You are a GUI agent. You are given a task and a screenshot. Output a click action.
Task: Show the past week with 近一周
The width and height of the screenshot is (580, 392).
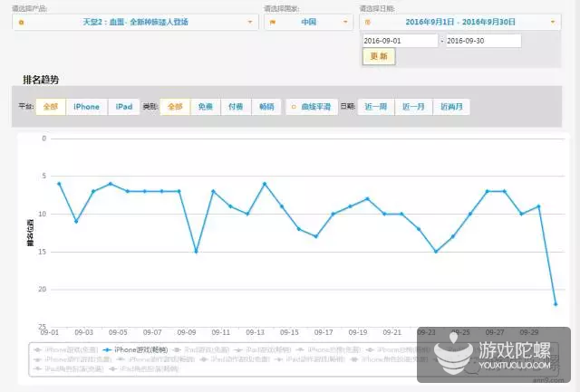pyautogui.click(x=376, y=107)
